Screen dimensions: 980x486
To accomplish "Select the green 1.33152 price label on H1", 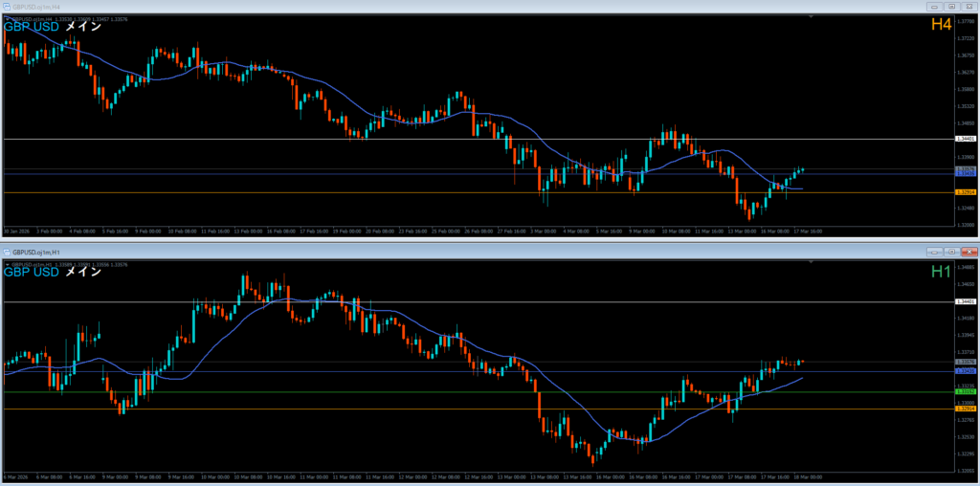I will click(966, 391).
